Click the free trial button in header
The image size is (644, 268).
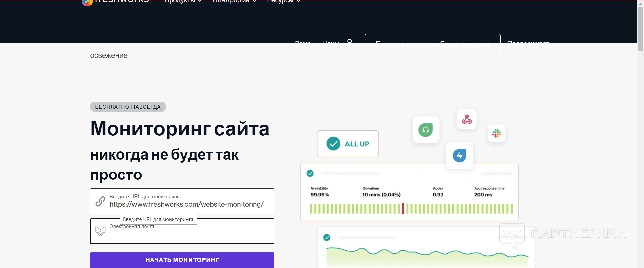433,44
